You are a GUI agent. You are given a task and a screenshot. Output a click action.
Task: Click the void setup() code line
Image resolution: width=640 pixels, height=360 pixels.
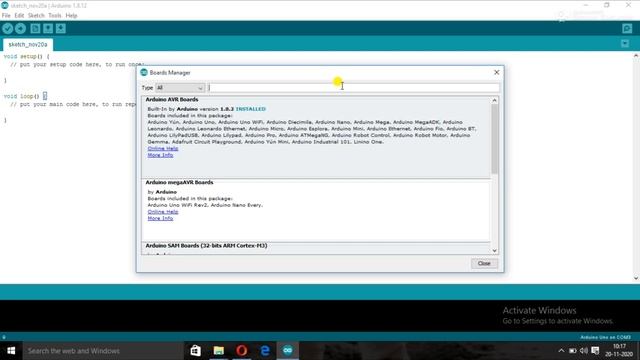27,56
